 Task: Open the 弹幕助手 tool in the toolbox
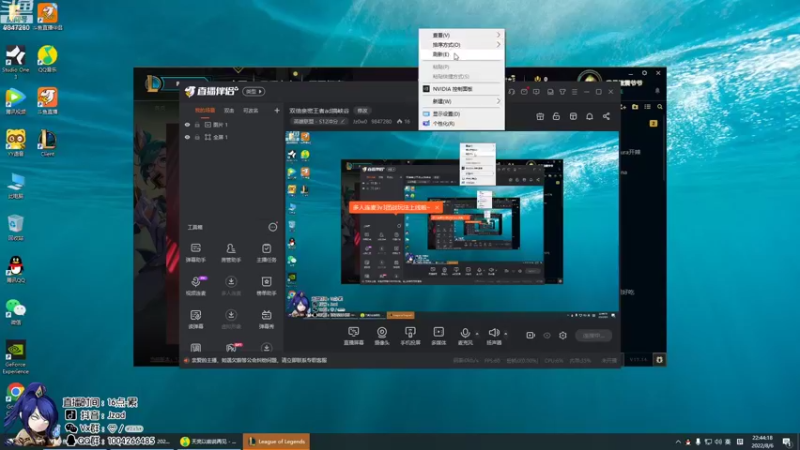[x=195, y=252]
